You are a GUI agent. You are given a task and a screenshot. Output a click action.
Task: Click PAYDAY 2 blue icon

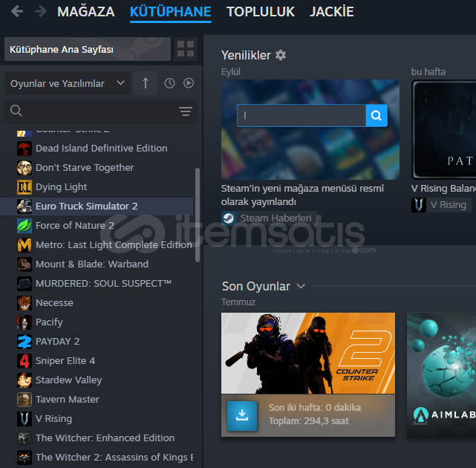[x=25, y=342]
